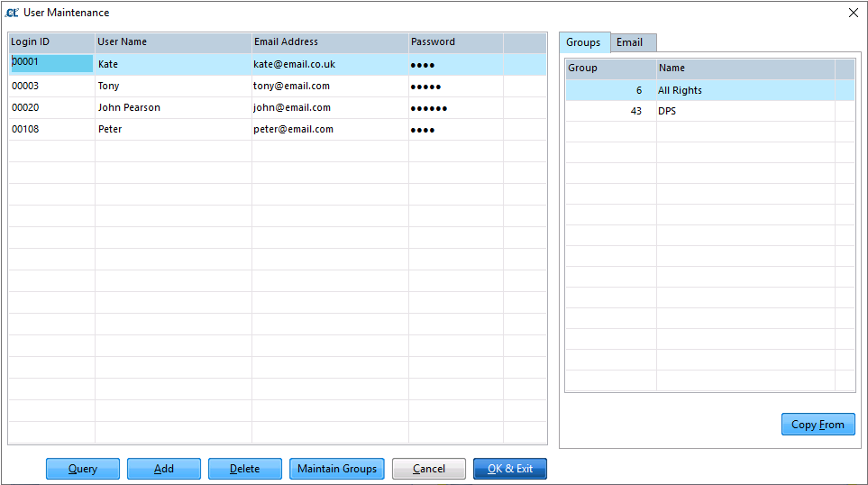Click the User Name column header
Screen dimensions: 868x485
point(173,42)
